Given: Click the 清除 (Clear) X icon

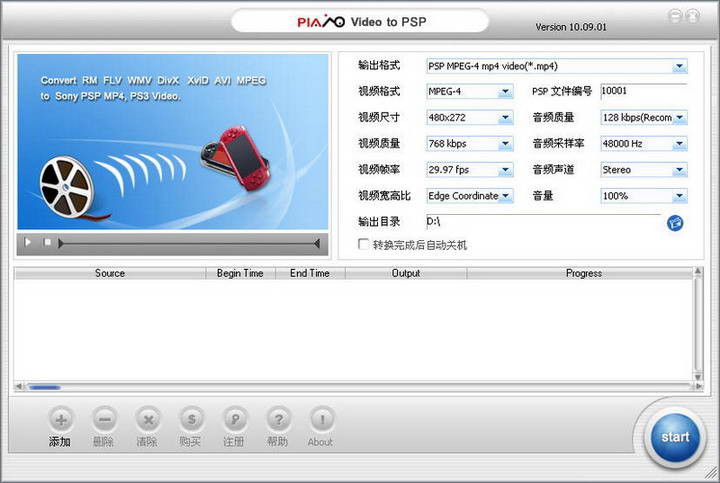Looking at the screenshot, I should pyautogui.click(x=148, y=420).
